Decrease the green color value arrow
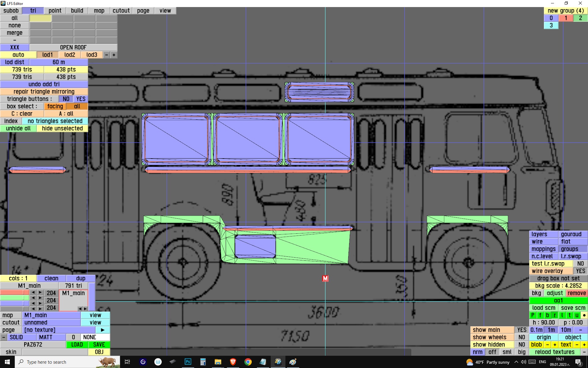This screenshot has width=588, height=368. [x=33, y=298]
